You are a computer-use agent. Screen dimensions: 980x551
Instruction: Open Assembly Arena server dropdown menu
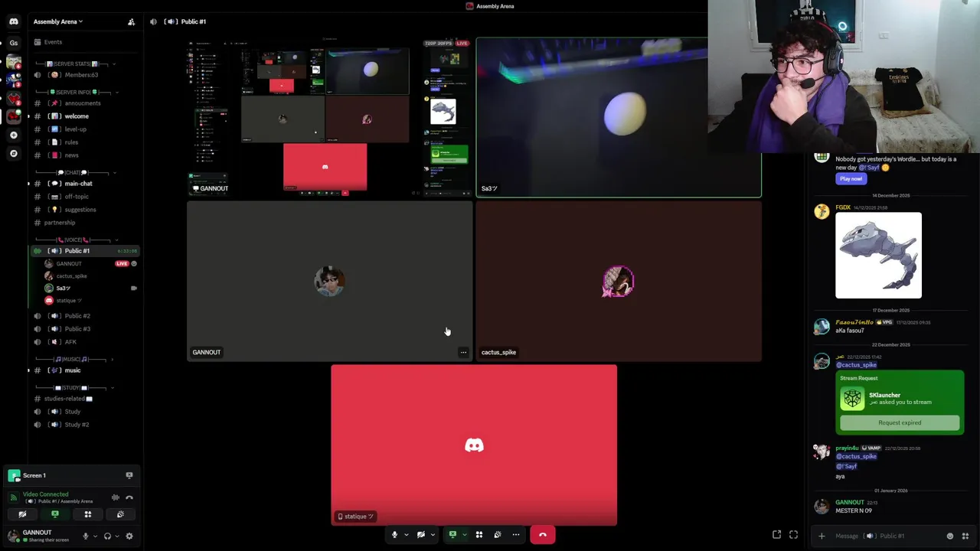point(57,21)
